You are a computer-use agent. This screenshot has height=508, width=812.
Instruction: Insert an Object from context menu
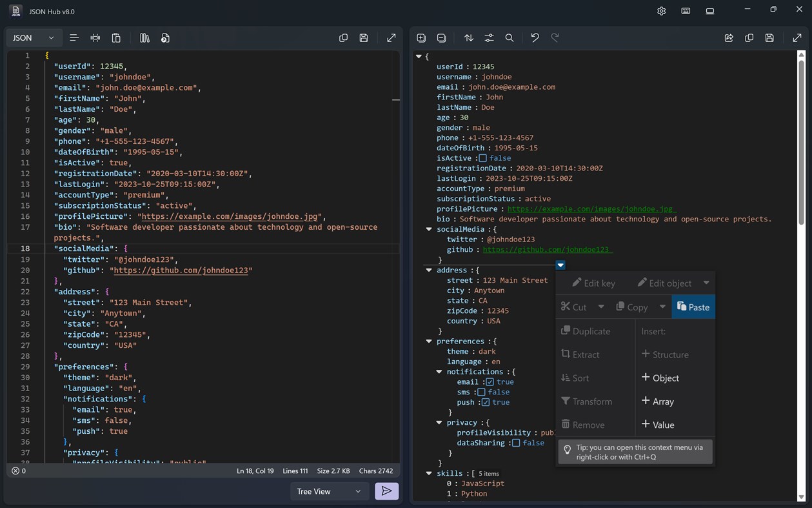[x=660, y=378]
